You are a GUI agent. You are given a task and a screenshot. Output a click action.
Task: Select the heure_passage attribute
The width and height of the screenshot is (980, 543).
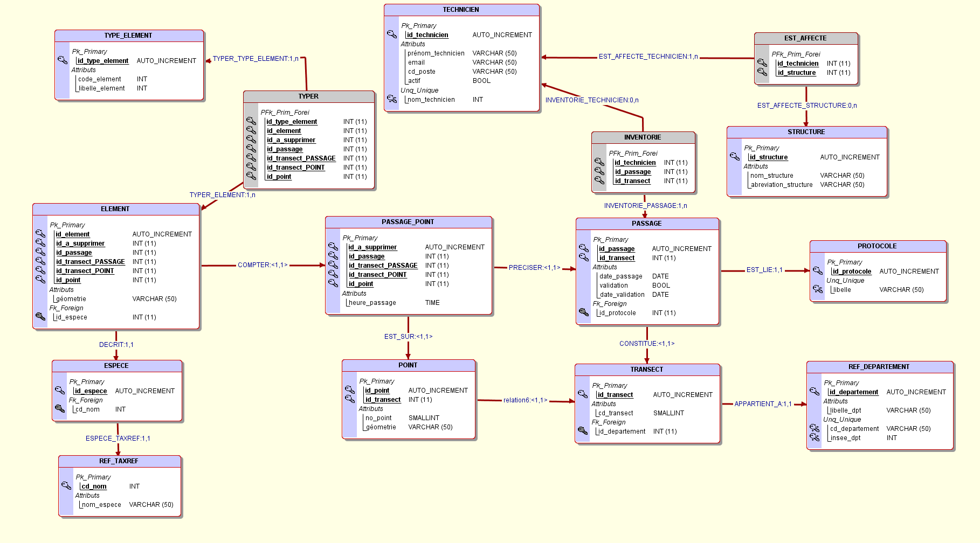(x=372, y=303)
